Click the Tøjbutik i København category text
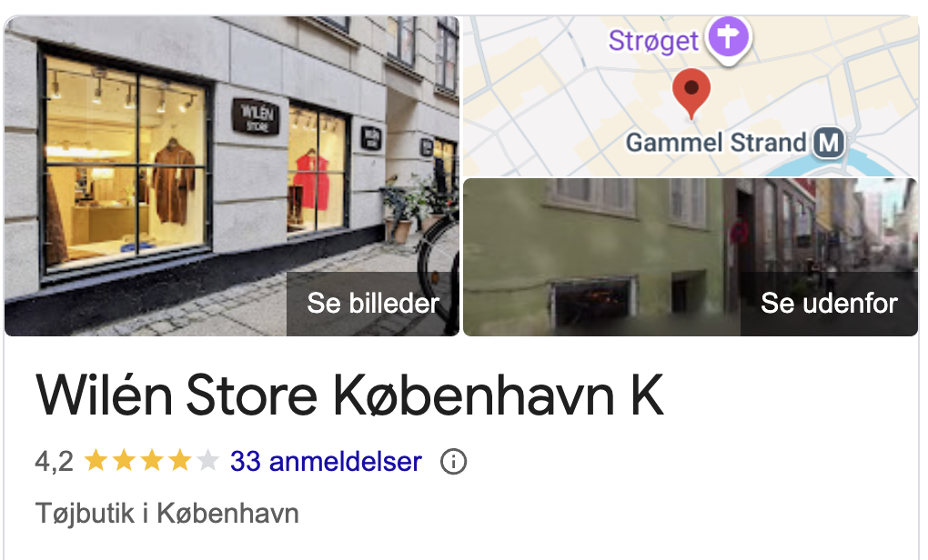 click(166, 514)
